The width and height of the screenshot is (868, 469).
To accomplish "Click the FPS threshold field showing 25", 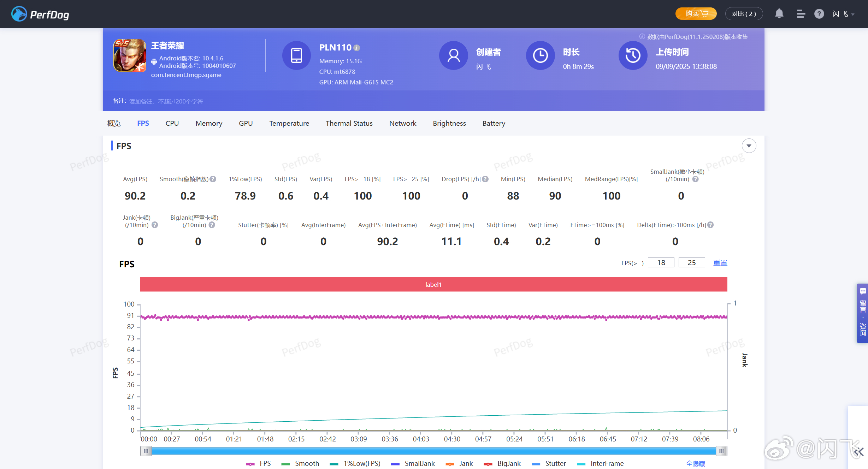I will tap(692, 262).
